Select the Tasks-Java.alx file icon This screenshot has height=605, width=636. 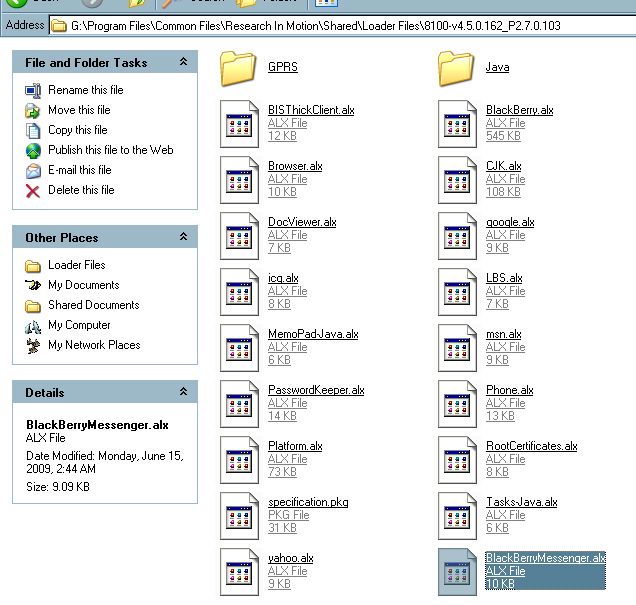tap(458, 515)
